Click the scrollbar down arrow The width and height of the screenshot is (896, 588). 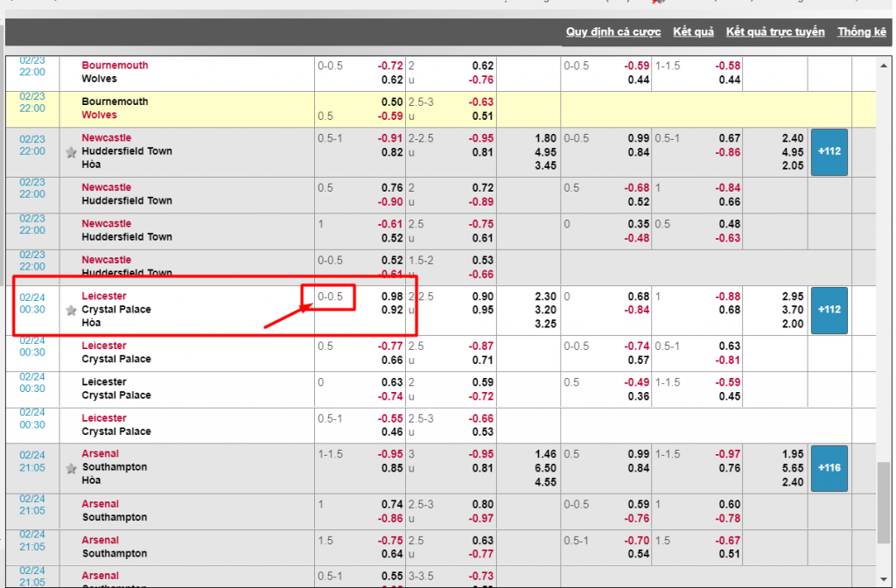point(884,579)
